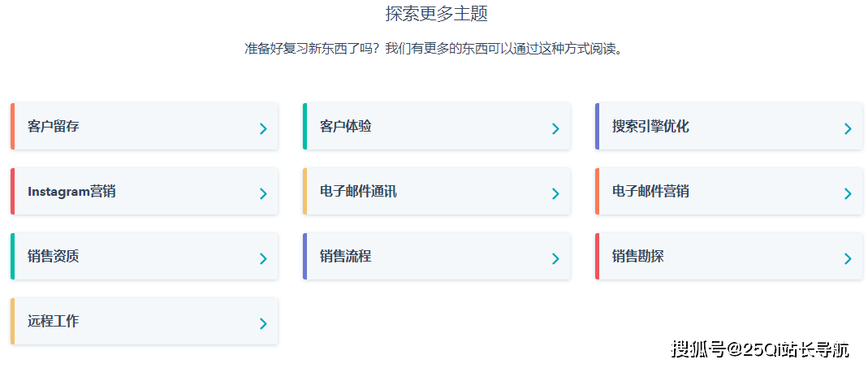Visit the 销售流程 topic

345,256
